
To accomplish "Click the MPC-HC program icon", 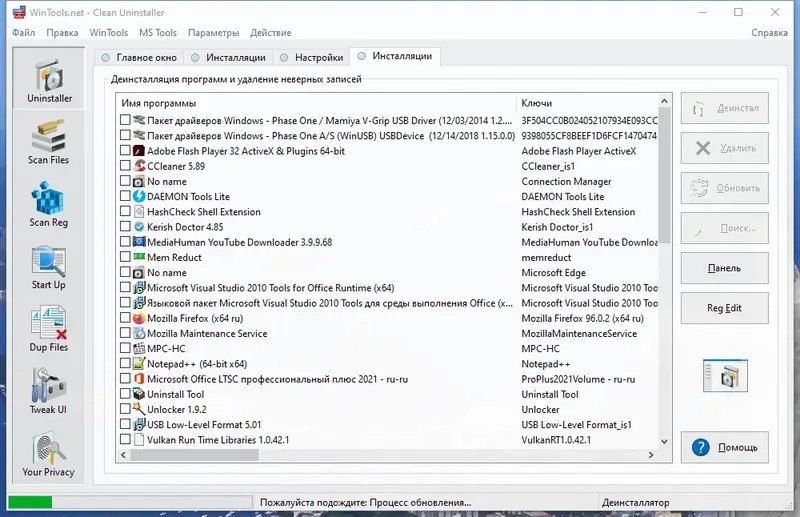I will tap(139, 349).
